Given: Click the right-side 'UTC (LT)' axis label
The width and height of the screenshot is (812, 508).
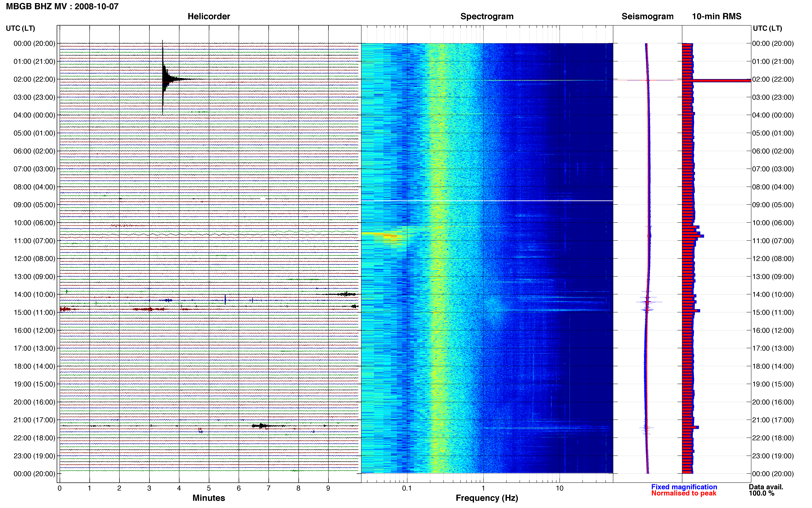Looking at the screenshot, I should tap(767, 28).
